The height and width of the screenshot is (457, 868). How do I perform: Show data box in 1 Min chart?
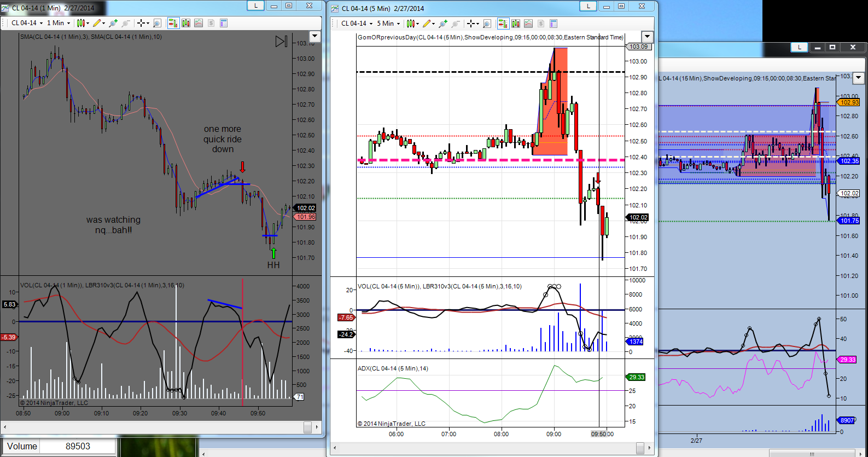tap(157, 23)
